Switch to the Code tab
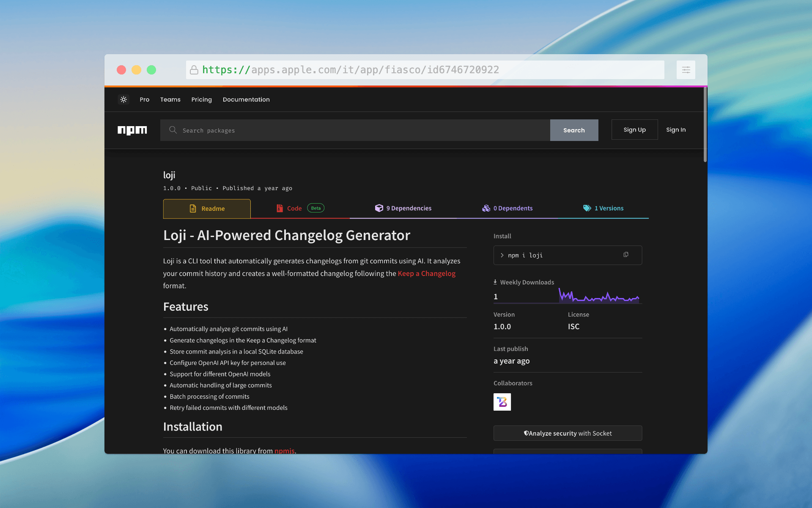Screen dimensions: 812x508 point(300,208)
